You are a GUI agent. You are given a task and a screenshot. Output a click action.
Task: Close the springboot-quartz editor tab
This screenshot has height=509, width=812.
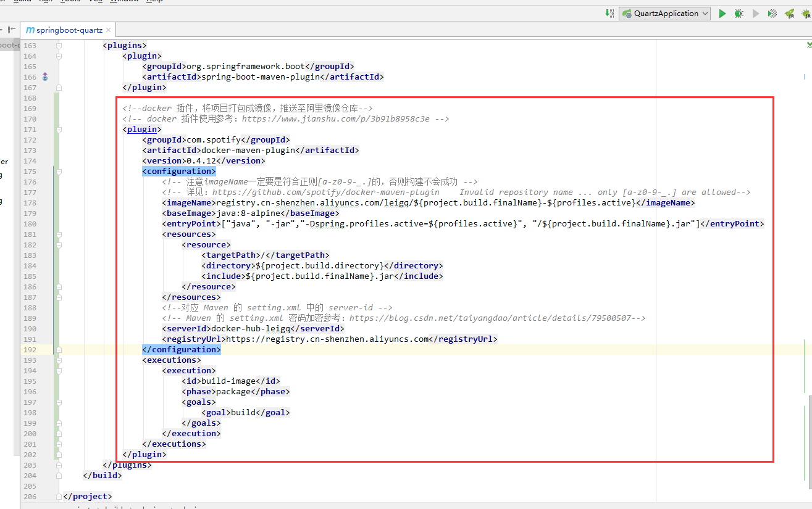pos(109,30)
